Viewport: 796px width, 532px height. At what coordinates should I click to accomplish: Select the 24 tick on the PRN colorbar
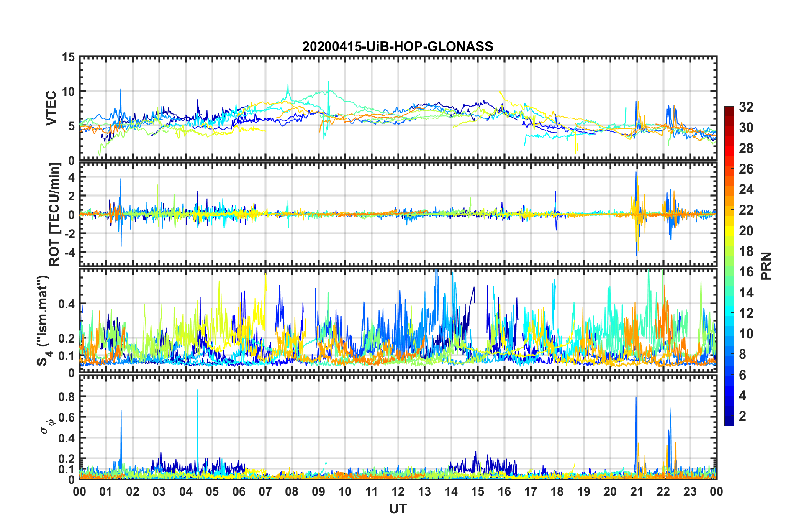click(x=746, y=189)
